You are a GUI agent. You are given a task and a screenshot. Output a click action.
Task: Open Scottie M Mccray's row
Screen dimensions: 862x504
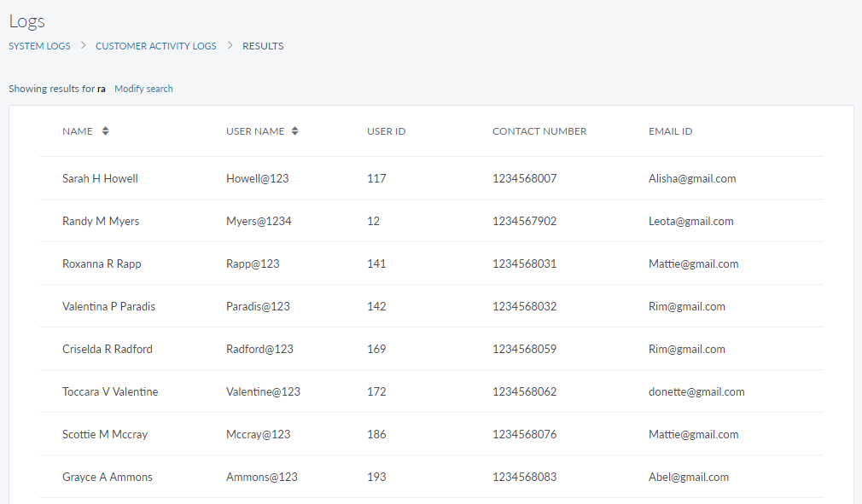point(105,434)
